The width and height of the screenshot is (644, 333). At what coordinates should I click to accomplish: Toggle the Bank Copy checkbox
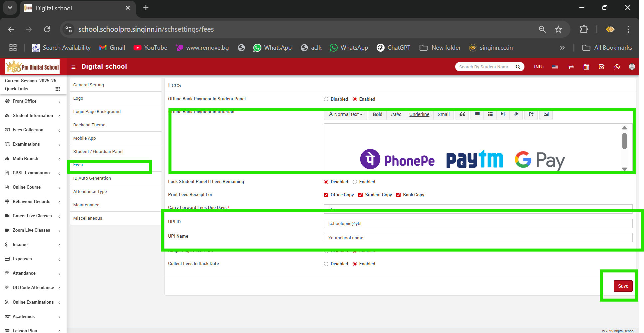[399, 195]
